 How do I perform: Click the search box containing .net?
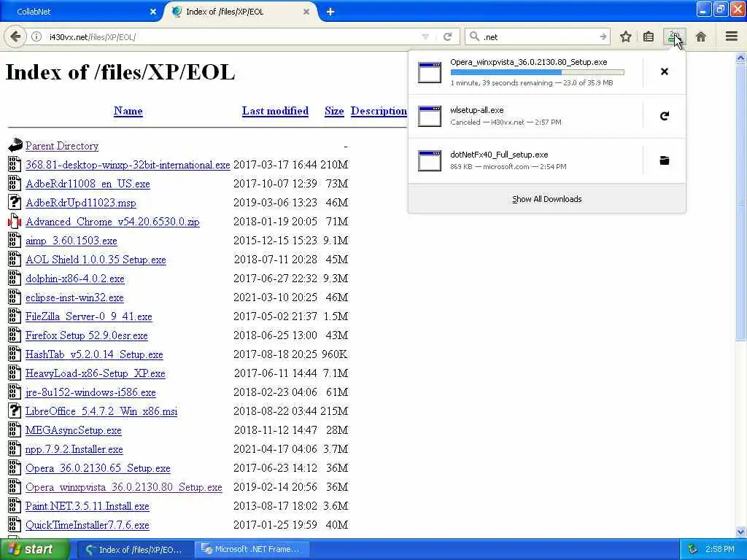pyautogui.click(x=538, y=36)
